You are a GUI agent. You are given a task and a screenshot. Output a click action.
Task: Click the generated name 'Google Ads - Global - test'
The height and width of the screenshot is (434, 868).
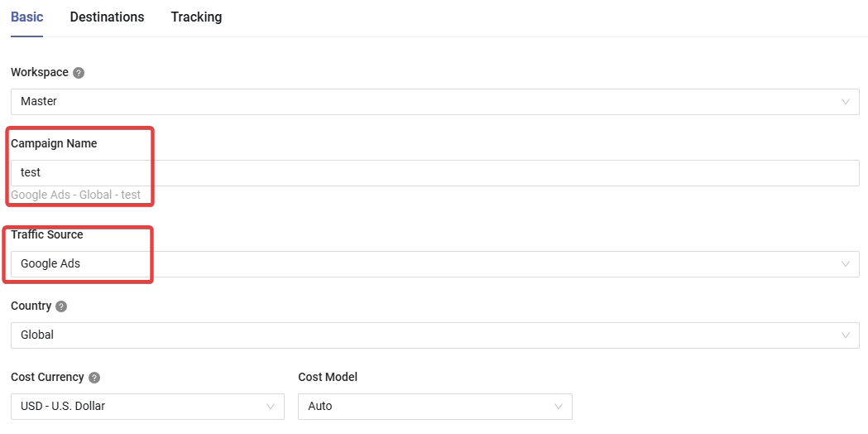(76, 195)
